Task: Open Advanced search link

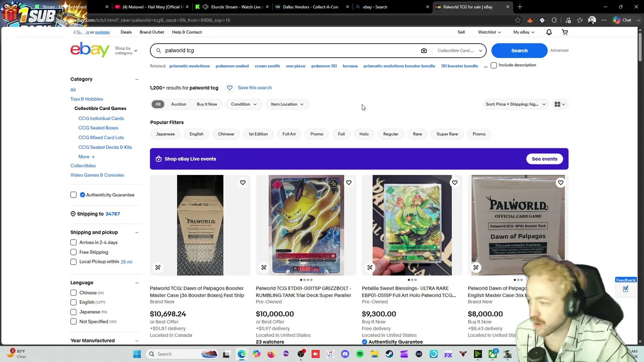Action: 559,50
